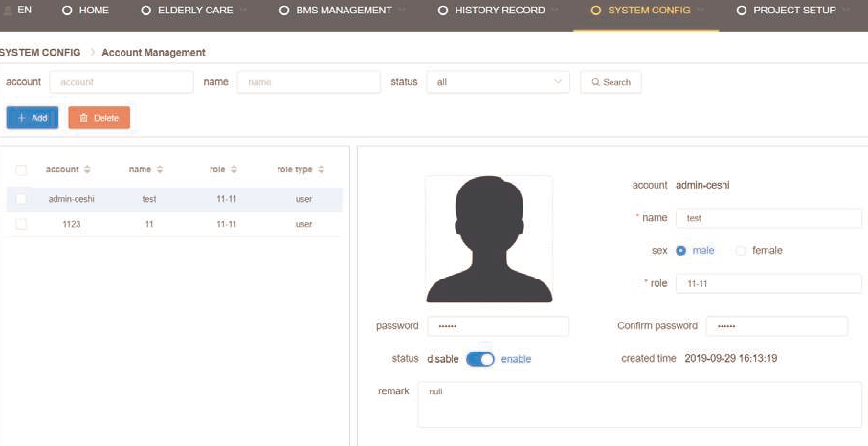
Task: Click the Search button
Action: click(612, 82)
